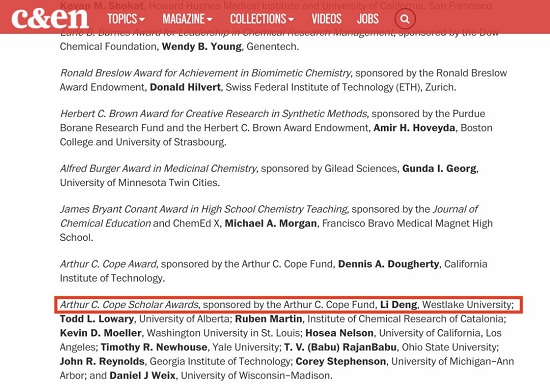Click the name Wendy B. Young
Viewport: 550px width, 392px height.
click(x=202, y=47)
